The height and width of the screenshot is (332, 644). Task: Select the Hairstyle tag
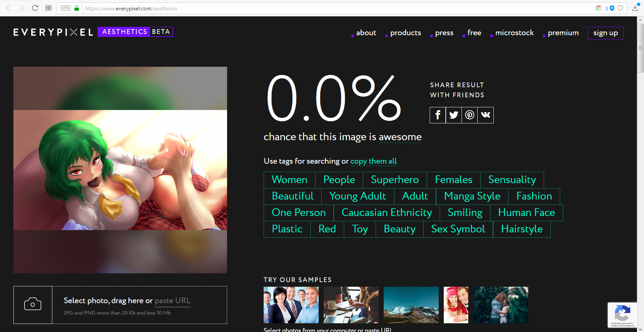pos(522,229)
